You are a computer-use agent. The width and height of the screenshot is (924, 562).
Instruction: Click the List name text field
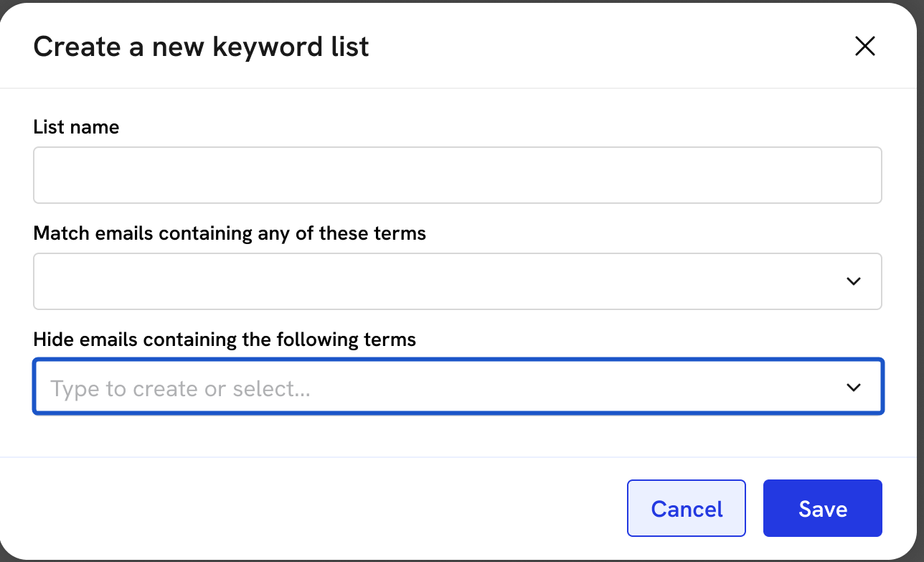click(457, 175)
